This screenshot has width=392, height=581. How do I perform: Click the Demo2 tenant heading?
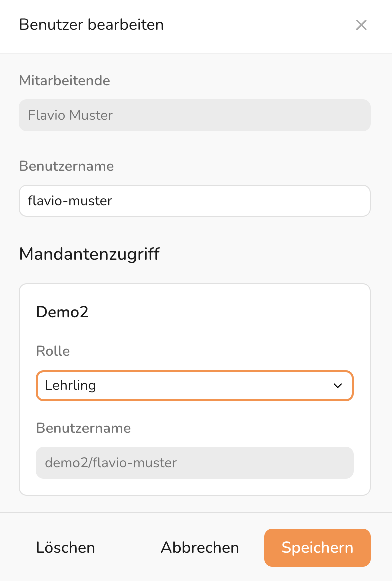tap(62, 312)
